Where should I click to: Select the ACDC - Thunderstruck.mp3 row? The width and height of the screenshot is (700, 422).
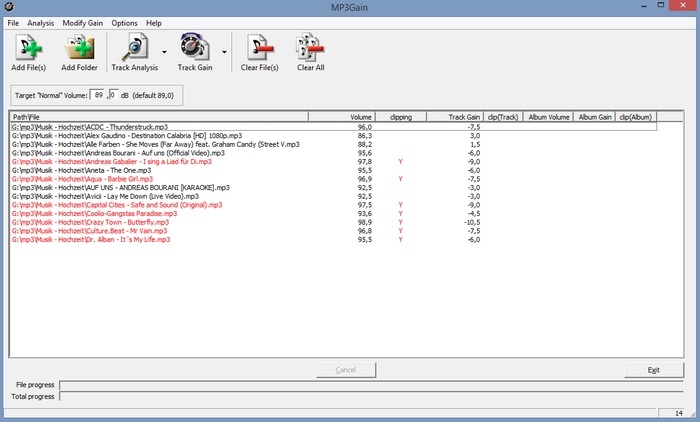point(334,127)
